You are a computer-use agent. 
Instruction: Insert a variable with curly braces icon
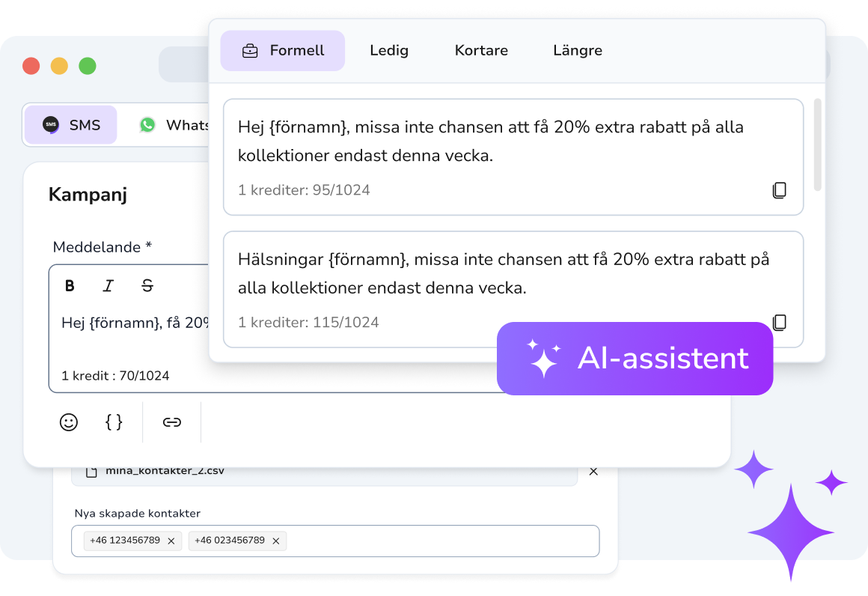click(114, 422)
